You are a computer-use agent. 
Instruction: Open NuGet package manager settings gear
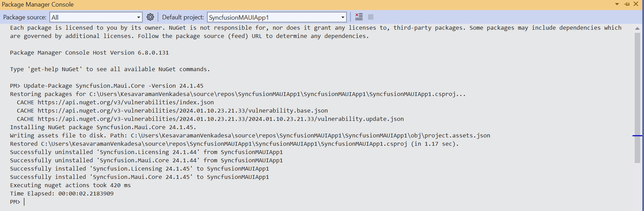150,17
